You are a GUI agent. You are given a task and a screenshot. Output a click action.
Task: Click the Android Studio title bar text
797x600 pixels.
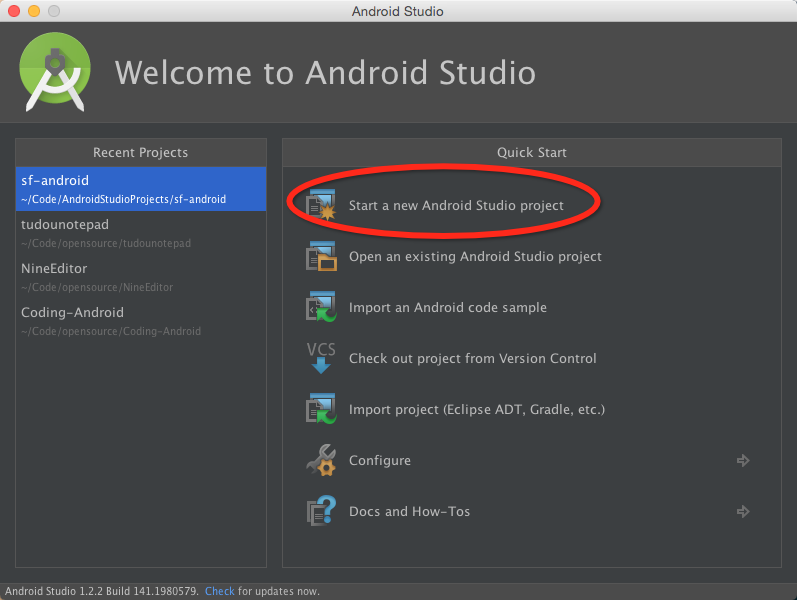pos(397,11)
